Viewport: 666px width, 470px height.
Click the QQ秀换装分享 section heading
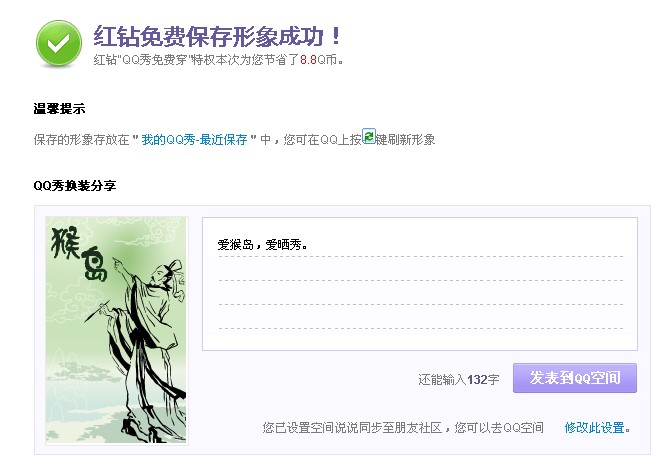(x=75, y=186)
